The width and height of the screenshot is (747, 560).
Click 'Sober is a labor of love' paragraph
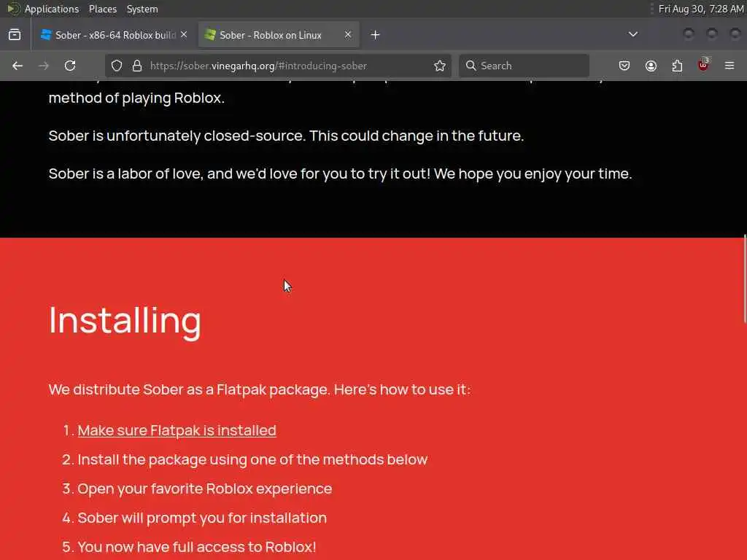click(x=340, y=174)
